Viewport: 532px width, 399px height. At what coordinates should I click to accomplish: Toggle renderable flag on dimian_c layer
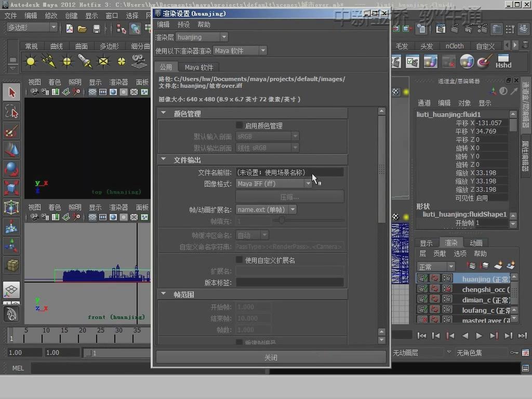click(422, 299)
